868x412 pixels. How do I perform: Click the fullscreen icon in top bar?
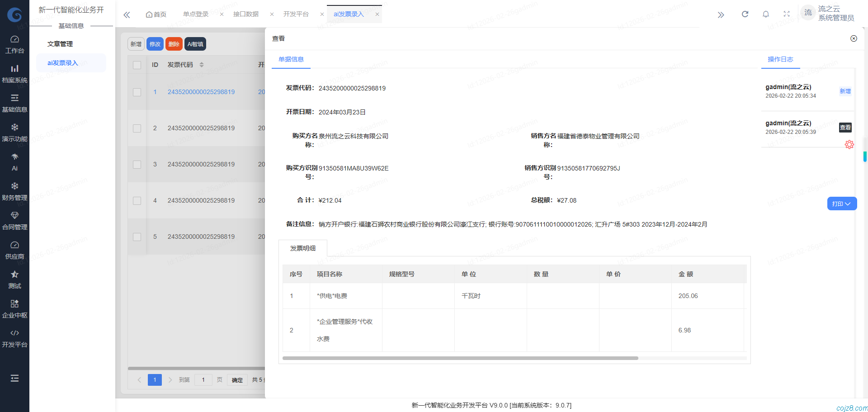pos(787,14)
